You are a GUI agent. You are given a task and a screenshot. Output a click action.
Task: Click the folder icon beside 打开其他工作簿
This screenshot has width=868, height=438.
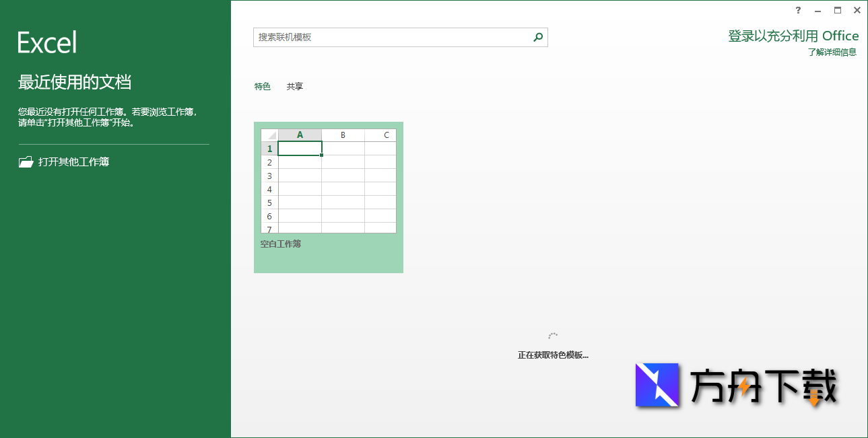click(25, 161)
